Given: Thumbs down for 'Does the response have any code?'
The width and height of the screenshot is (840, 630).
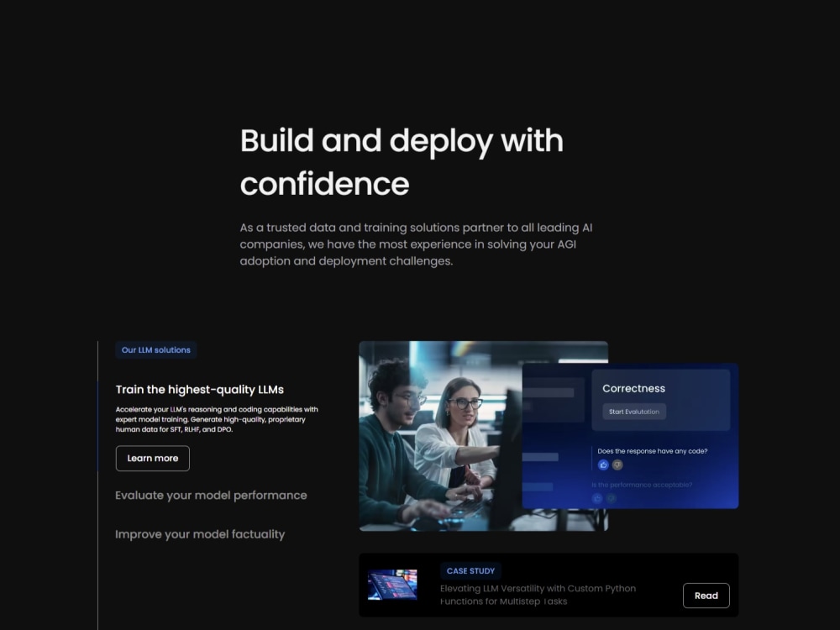Looking at the screenshot, I should coord(617,465).
